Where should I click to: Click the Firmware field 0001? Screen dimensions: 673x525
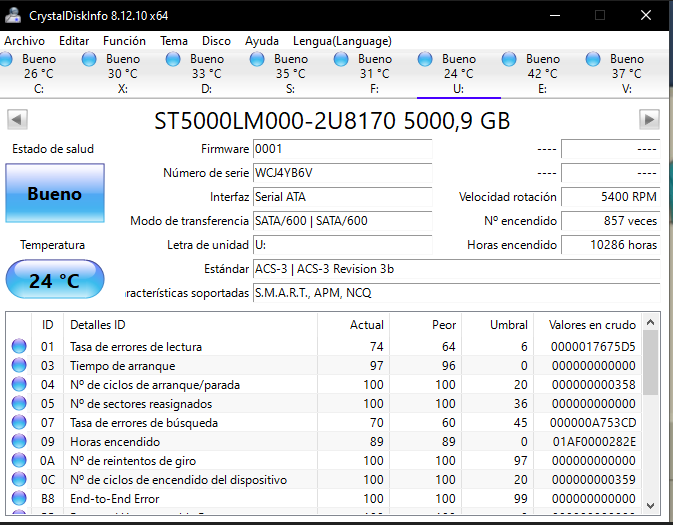click(x=343, y=149)
